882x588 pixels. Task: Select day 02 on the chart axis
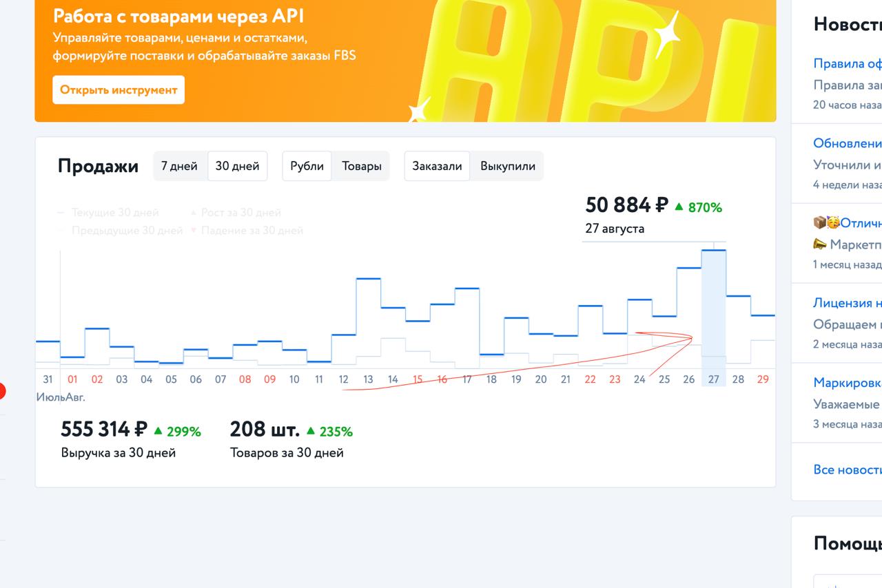(97, 379)
